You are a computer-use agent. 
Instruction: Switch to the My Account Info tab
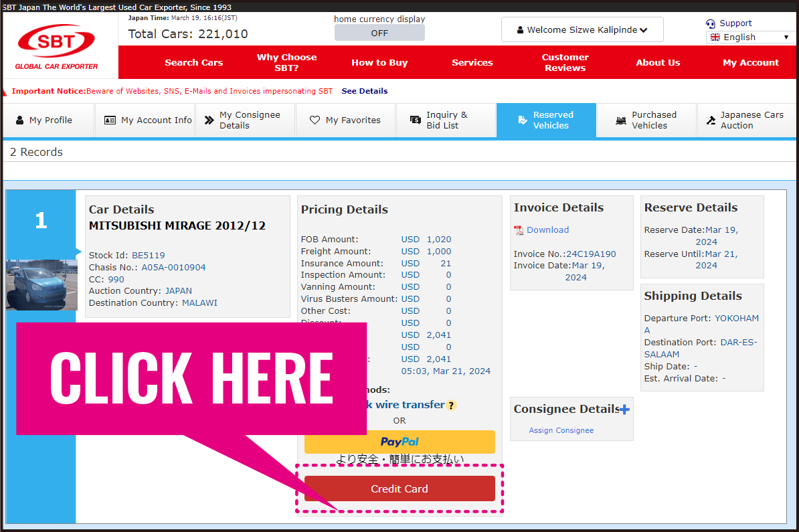click(145, 120)
